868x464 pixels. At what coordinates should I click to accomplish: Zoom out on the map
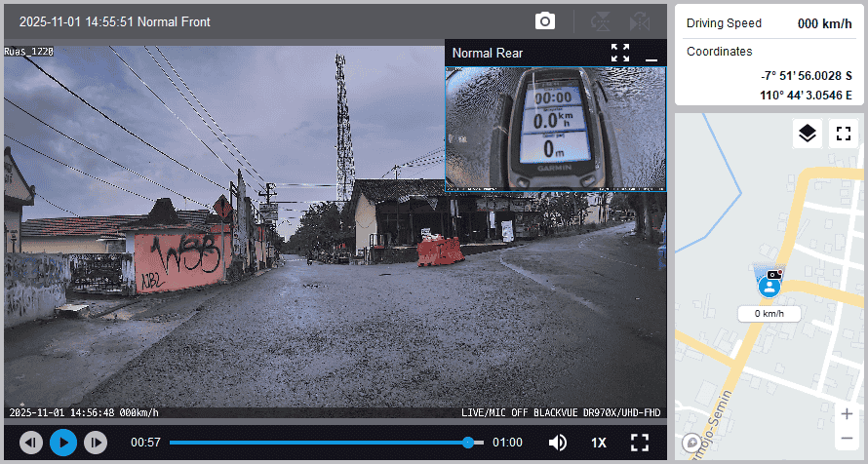coord(846,439)
